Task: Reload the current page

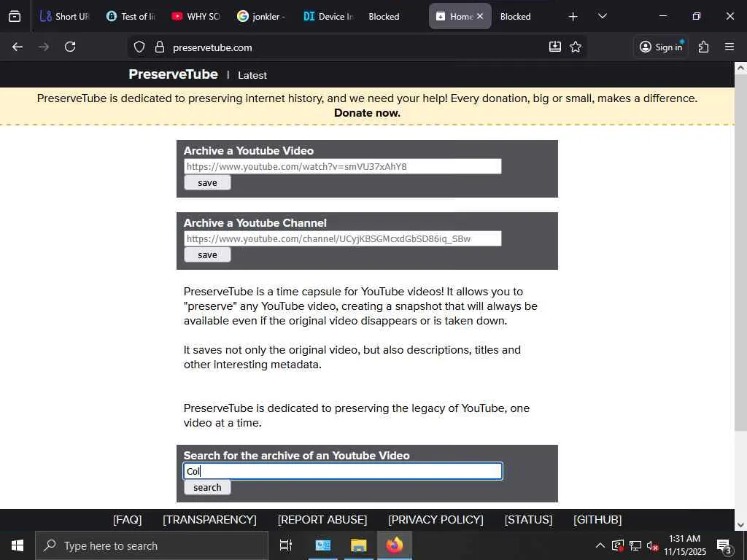Action: pos(70,47)
